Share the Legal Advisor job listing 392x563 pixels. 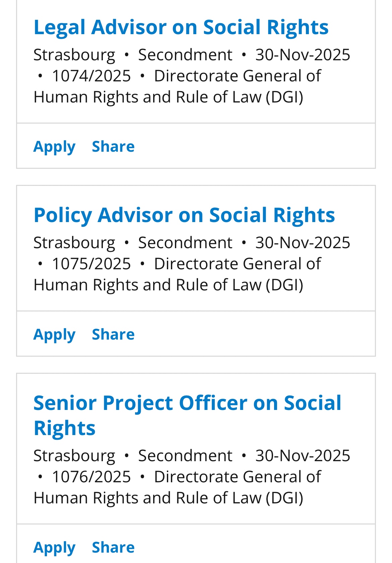[113, 147]
